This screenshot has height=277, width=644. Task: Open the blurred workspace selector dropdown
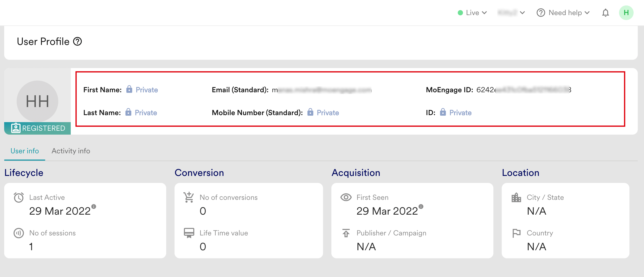(511, 13)
